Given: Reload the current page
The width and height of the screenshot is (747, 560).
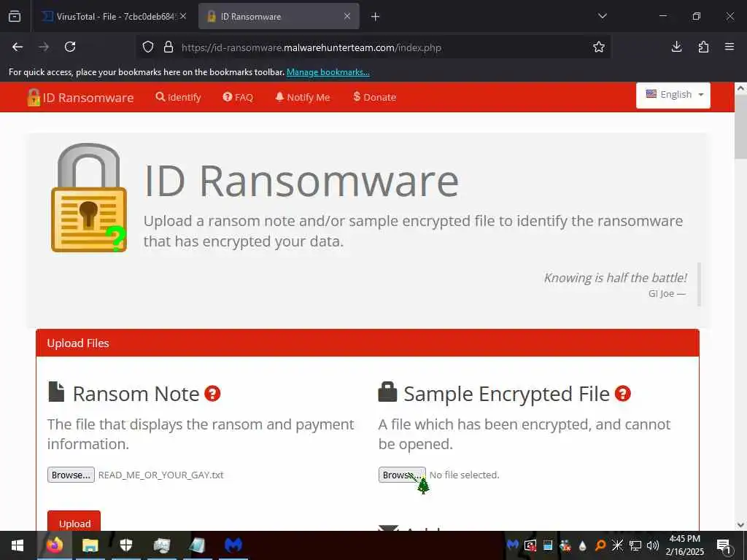Looking at the screenshot, I should pos(70,47).
